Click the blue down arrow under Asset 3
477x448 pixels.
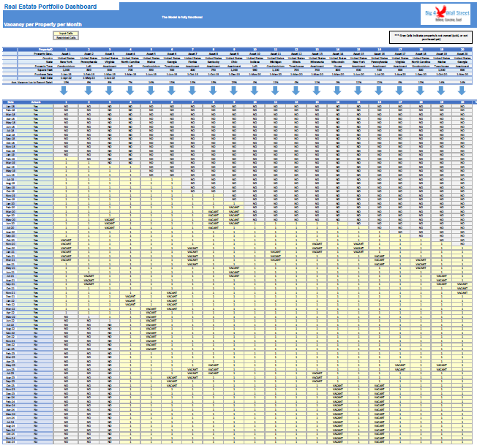click(109, 91)
